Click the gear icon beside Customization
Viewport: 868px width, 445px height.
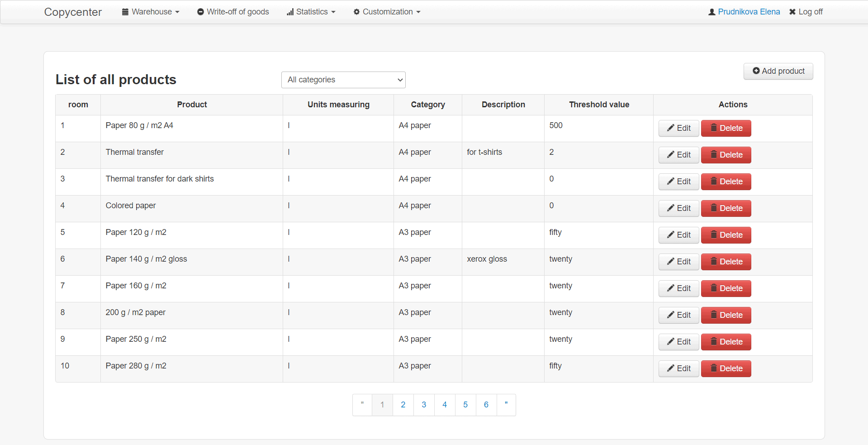click(356, 12)
